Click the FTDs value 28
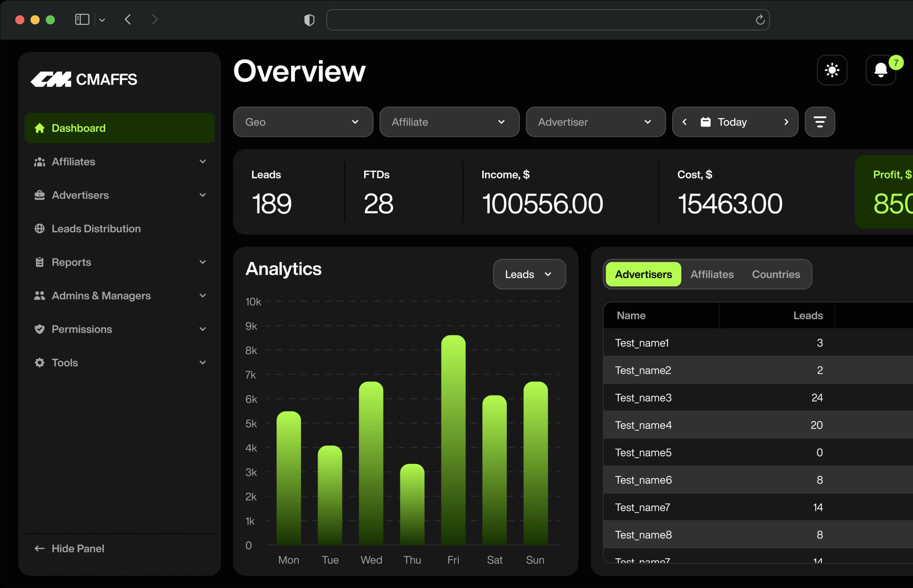Screen dimensions: 913x588 [378, 204]
